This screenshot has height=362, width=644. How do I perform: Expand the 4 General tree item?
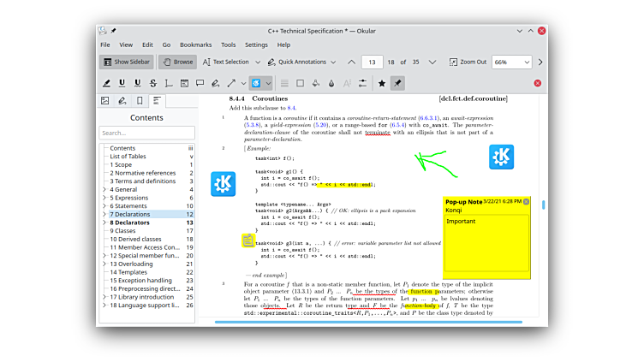tap(104, 189)
